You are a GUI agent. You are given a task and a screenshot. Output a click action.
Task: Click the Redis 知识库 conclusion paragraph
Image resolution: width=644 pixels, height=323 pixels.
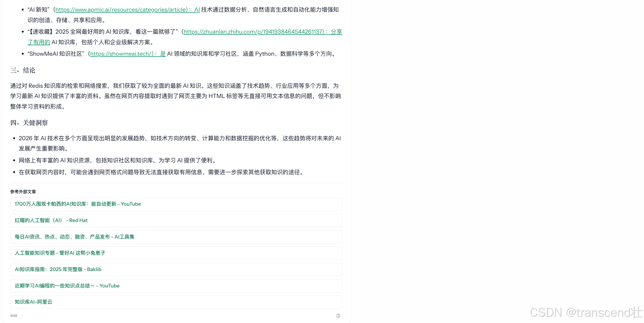(175, 96)
